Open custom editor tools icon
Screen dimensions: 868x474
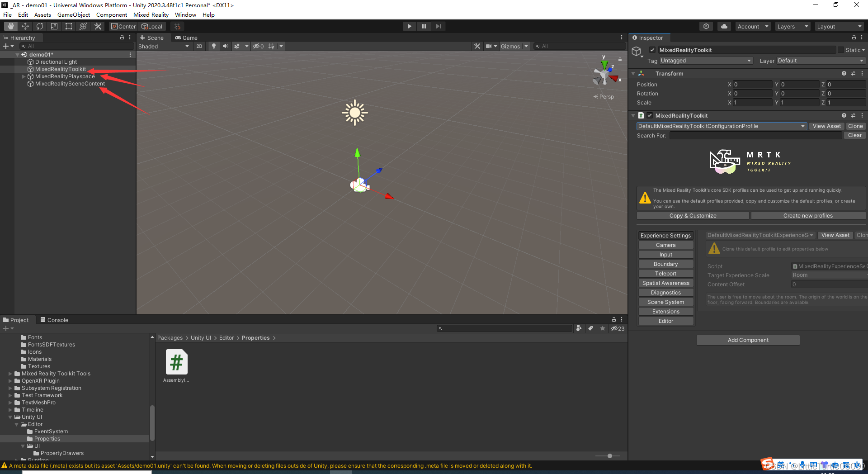tap(98, 26)
